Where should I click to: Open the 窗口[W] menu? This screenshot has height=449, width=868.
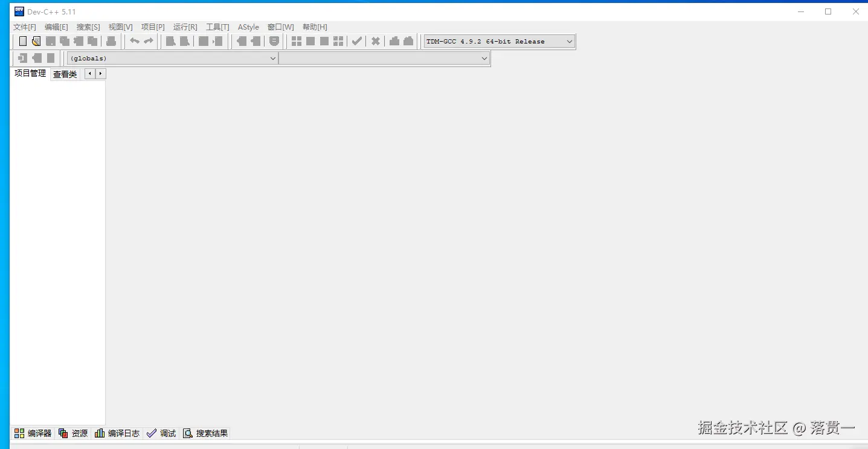(281, 27)
